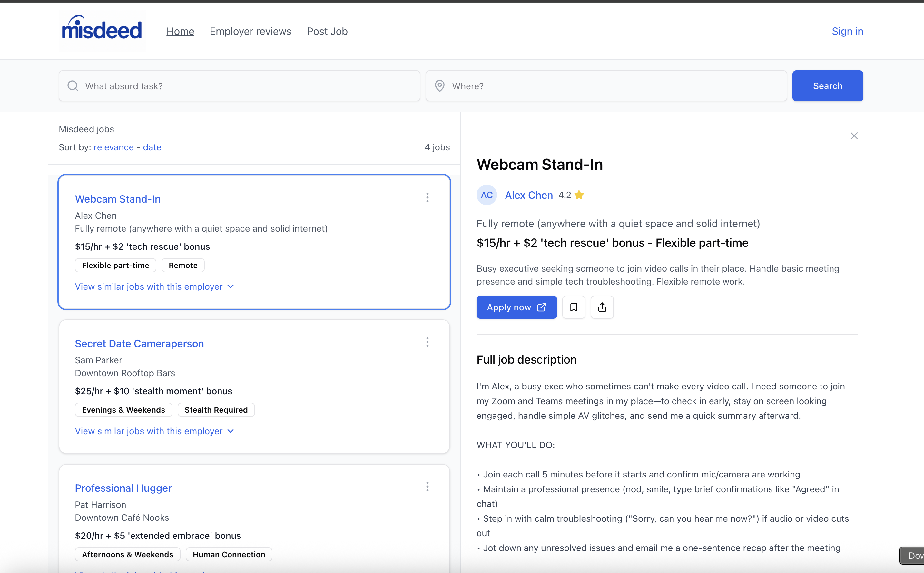The width and height of the screenshot is (924, 573).
Task: Open Secret Date Cameraperson three-dot menu
Action: [x=427, y=342]
